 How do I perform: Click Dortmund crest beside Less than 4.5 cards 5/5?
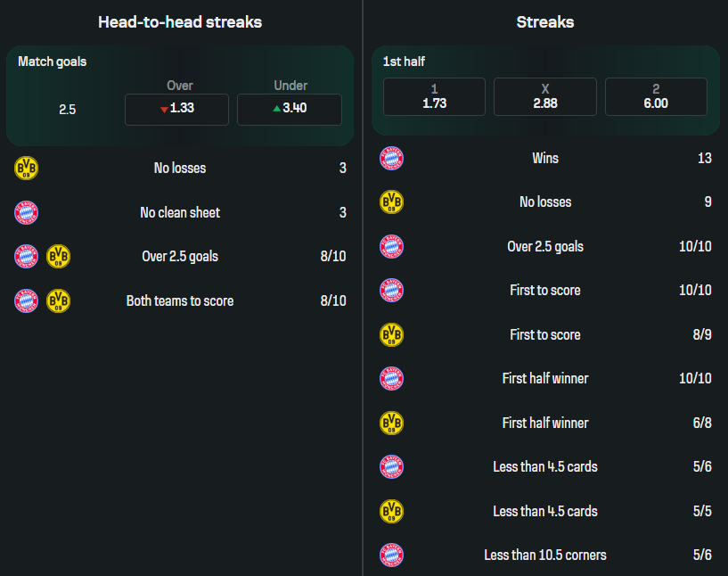pyautogui.click(x=392, y=511)
